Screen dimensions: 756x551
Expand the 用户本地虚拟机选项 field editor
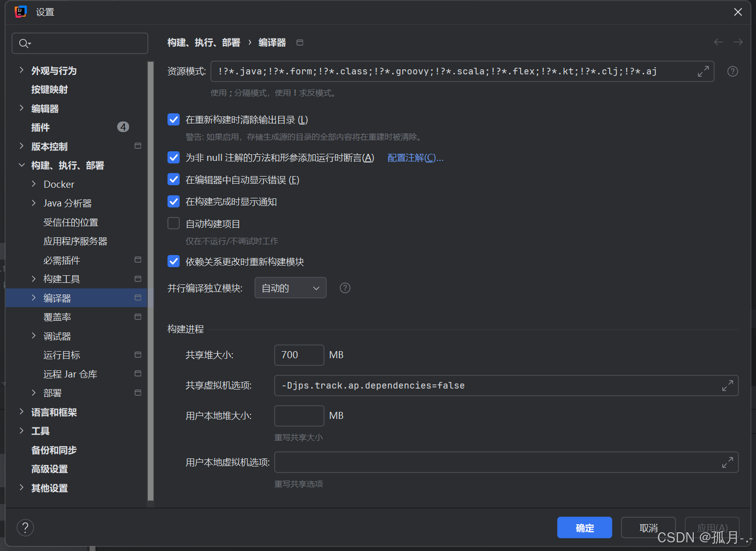(x=728, y=462)
